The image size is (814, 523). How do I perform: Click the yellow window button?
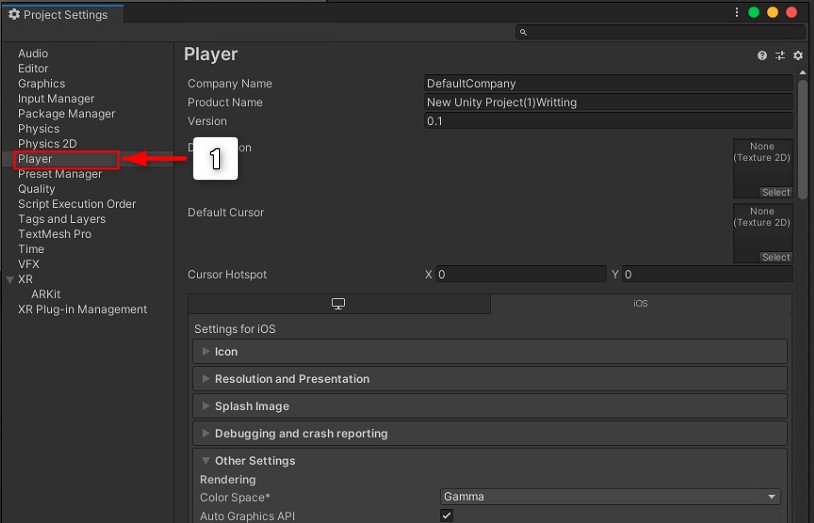point(772,12)
